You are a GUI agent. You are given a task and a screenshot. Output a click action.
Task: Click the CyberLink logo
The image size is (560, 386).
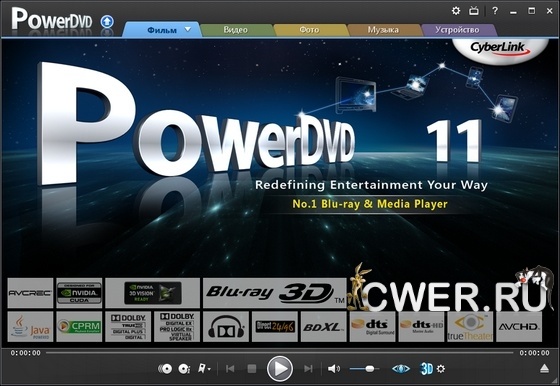[499, 49]
